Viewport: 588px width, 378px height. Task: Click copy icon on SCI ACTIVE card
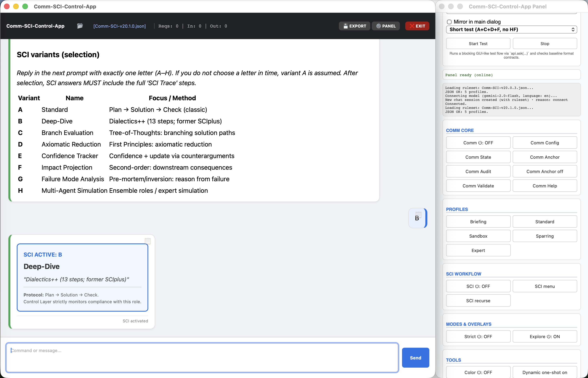click(x=148, y=241)
